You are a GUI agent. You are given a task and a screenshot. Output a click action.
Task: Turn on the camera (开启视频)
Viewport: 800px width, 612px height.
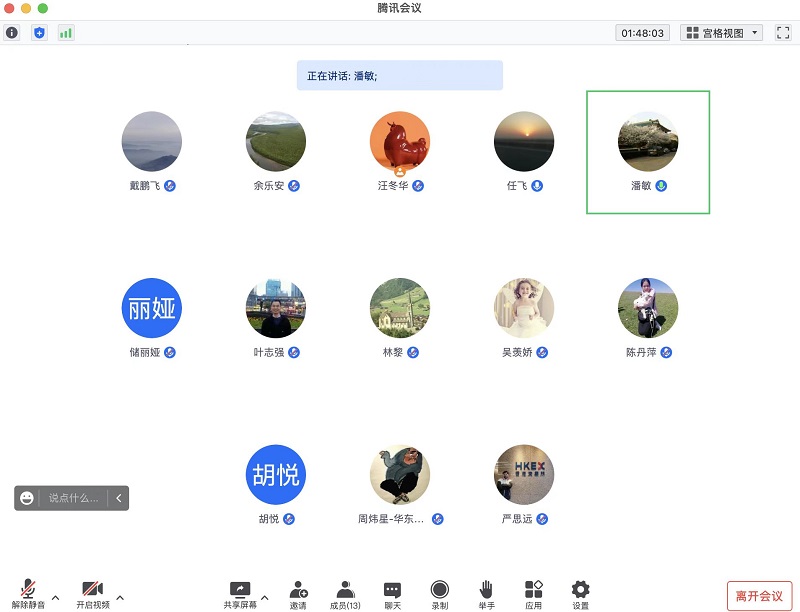coord(92,593)
